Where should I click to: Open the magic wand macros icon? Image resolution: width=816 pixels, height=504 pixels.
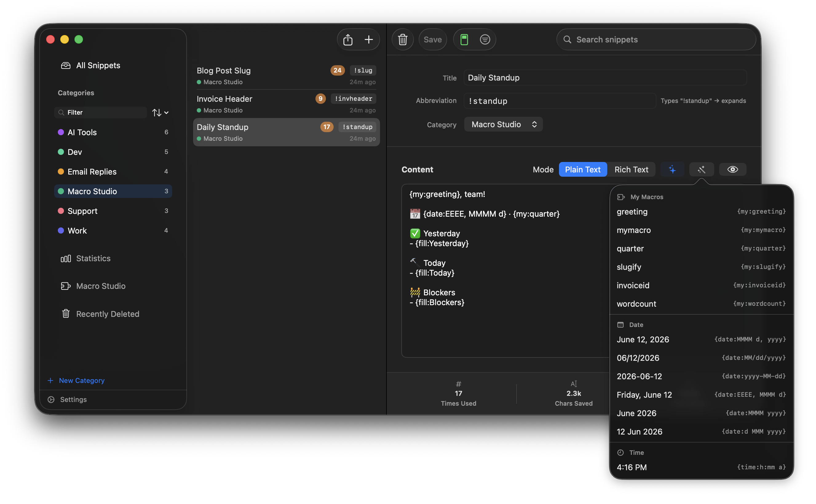click(x=702, y=169)
